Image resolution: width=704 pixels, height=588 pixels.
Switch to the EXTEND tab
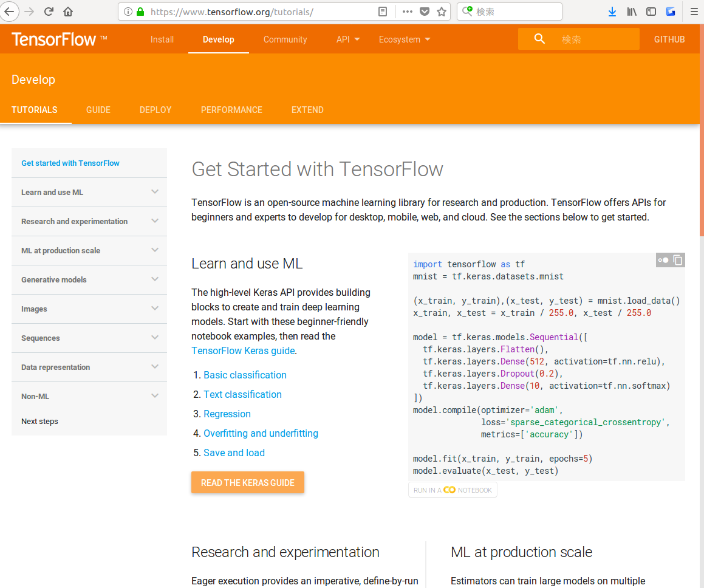[307, 110]
